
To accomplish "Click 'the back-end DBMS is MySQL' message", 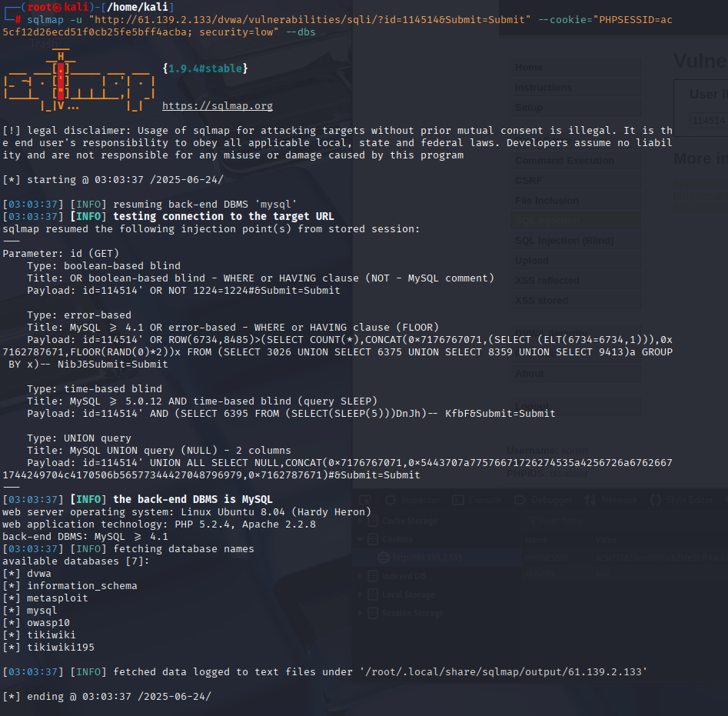I will pos(193,500).
